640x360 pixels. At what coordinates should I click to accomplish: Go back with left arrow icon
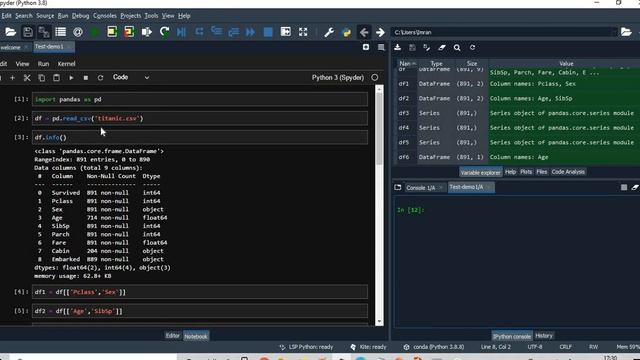(x=364, y=32)
